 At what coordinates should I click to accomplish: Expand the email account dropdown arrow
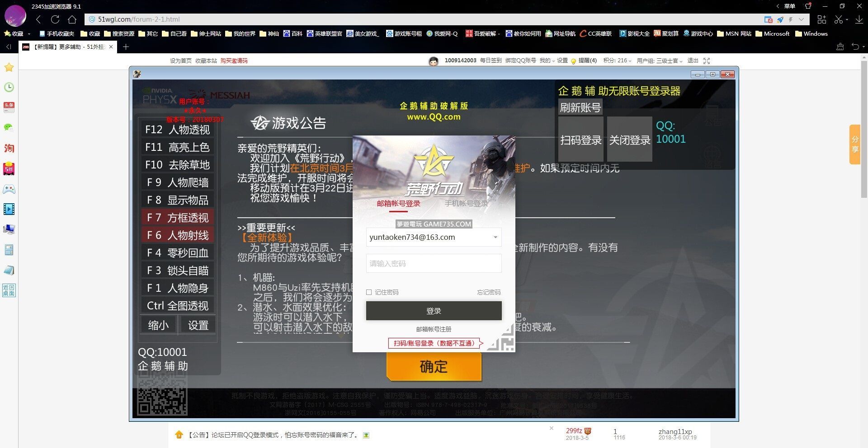pos(495,238)
